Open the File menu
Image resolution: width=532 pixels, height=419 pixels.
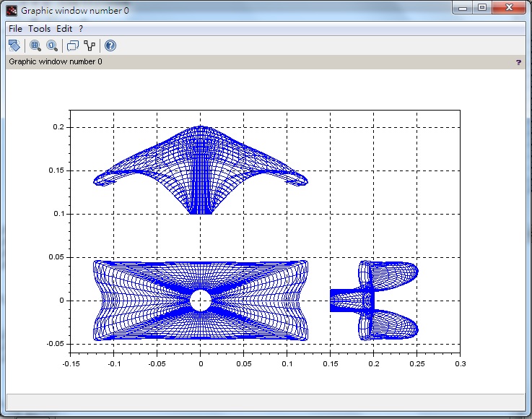(15, 29)
